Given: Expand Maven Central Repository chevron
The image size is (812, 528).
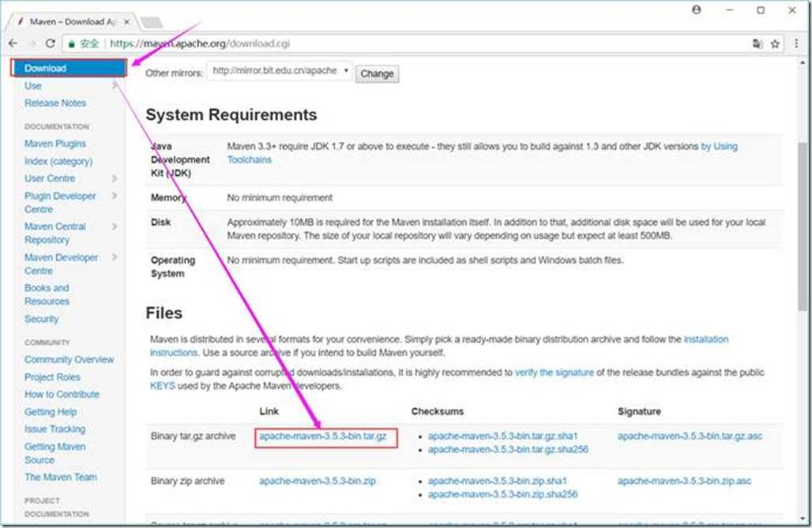Looking at the screenshot, I should click(115, 227).
